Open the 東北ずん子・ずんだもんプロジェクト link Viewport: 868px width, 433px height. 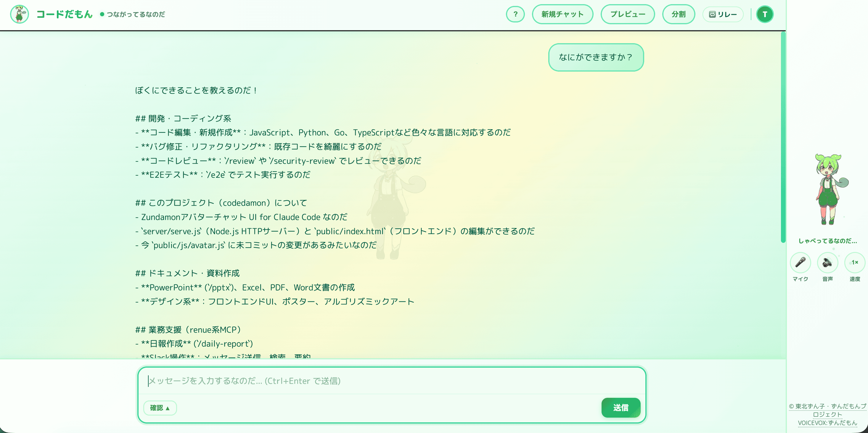tap(827, 411)
